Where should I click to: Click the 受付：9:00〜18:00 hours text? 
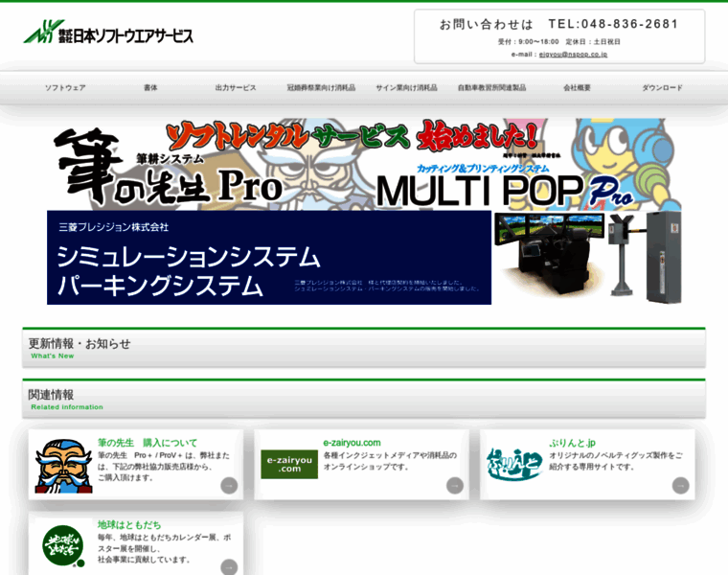click(x=529, y=42)
